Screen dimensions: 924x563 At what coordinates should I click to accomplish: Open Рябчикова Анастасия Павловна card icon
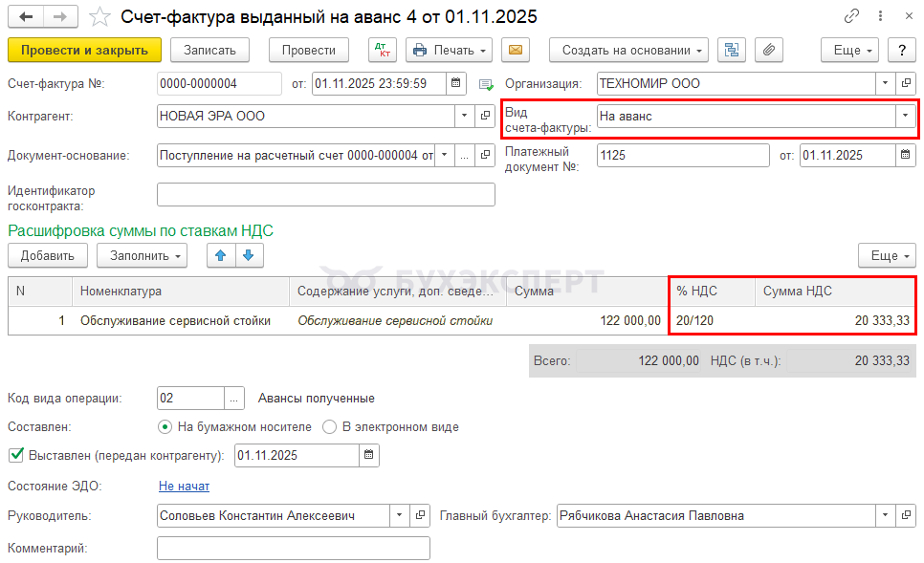[906, 515]
